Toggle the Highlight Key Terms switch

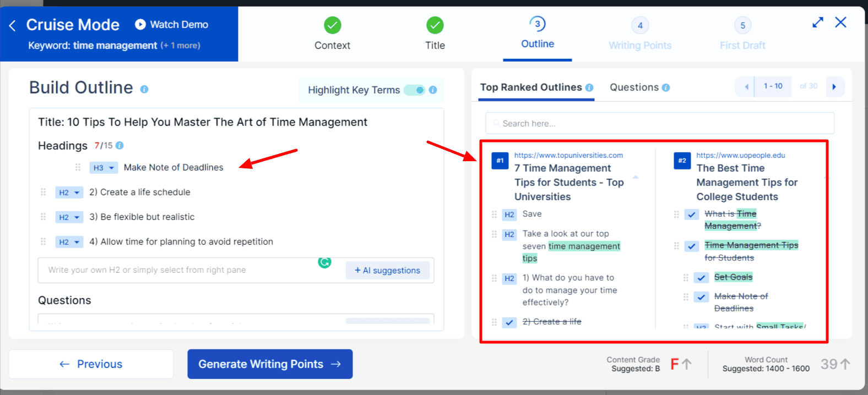point(414,90)
